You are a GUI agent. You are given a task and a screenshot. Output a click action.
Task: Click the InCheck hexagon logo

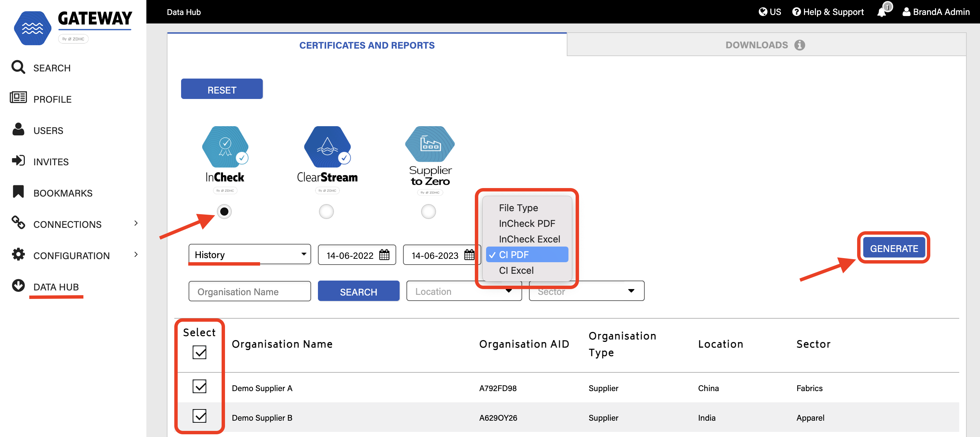225,147
